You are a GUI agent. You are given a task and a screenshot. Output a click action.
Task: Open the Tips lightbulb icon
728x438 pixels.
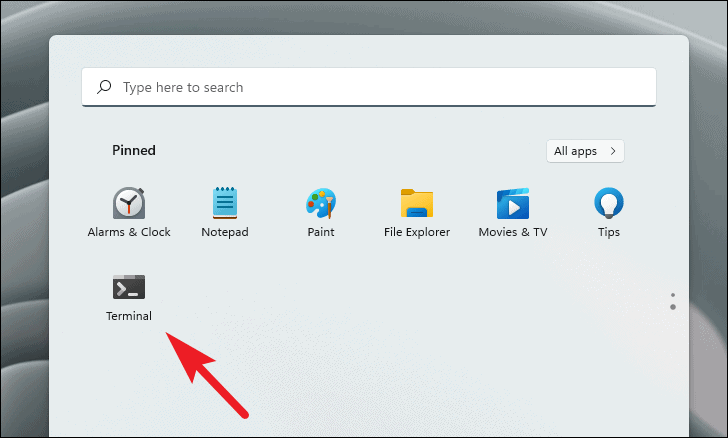[609, 203]
